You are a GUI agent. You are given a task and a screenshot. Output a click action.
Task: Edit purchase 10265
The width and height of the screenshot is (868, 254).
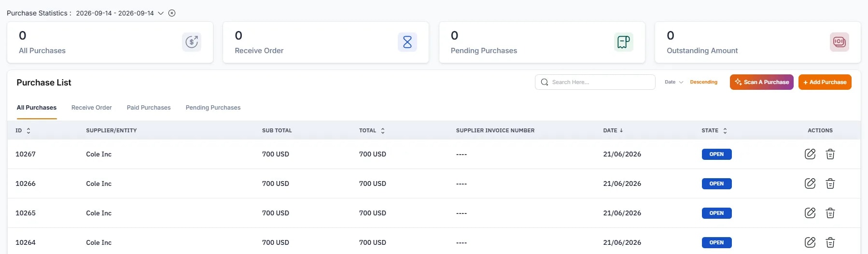(x=810, y=213)
